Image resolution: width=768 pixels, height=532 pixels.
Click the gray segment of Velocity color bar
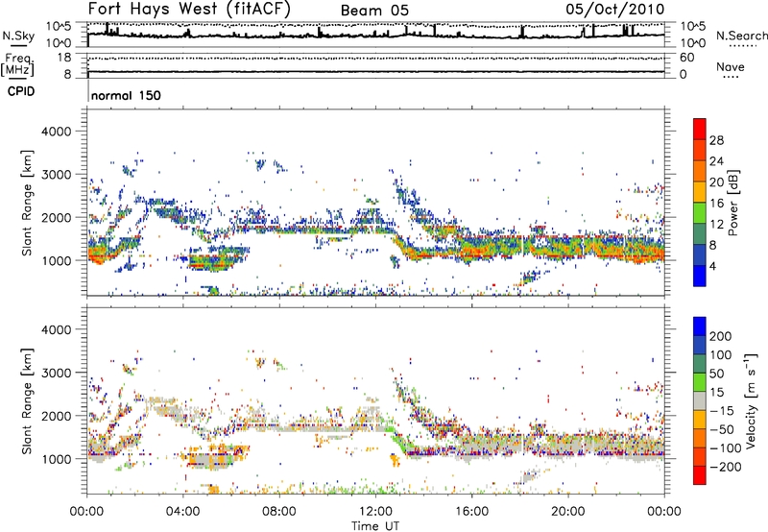coord(700,401)
